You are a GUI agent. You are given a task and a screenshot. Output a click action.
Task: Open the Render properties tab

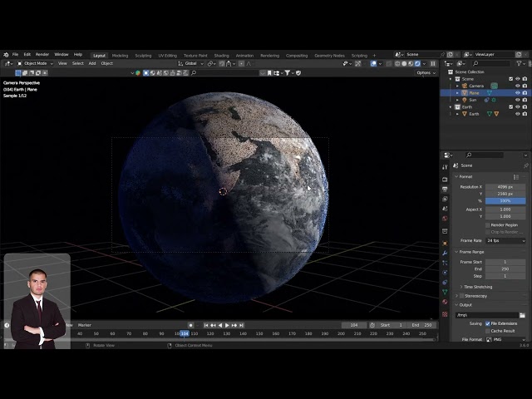(445, 180)
